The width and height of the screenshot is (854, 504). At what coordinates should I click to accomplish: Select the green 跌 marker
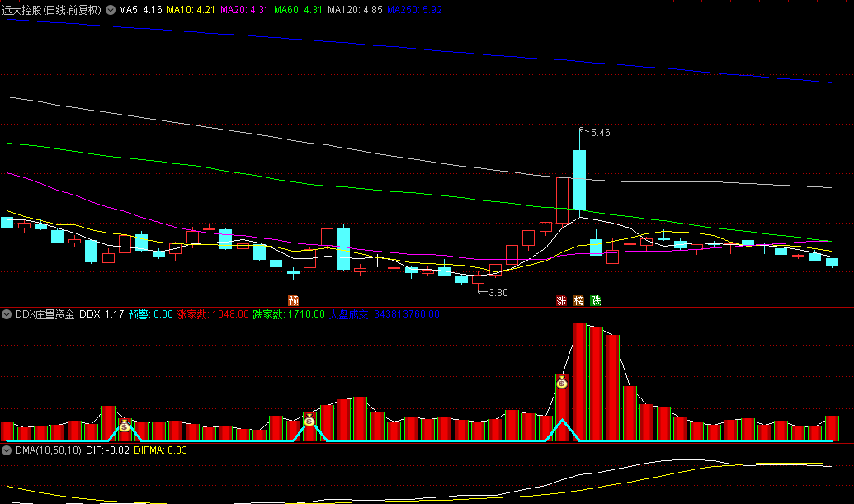[x=595, y=300]
